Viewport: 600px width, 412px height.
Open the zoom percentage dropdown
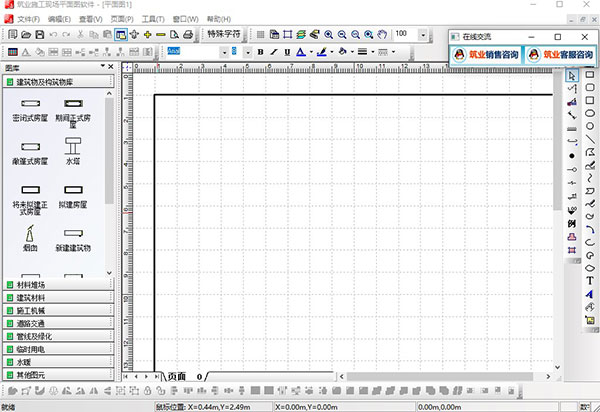(423, 35)
